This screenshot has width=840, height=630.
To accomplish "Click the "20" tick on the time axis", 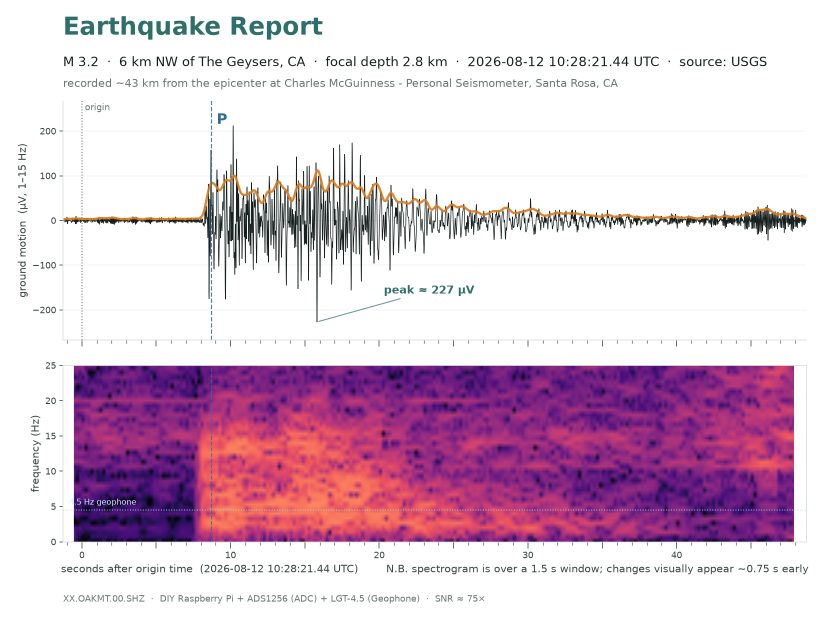I will pos(379,555).
